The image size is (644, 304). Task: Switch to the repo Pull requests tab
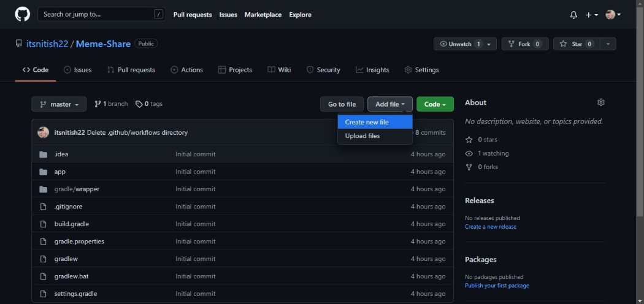(131, 70)
